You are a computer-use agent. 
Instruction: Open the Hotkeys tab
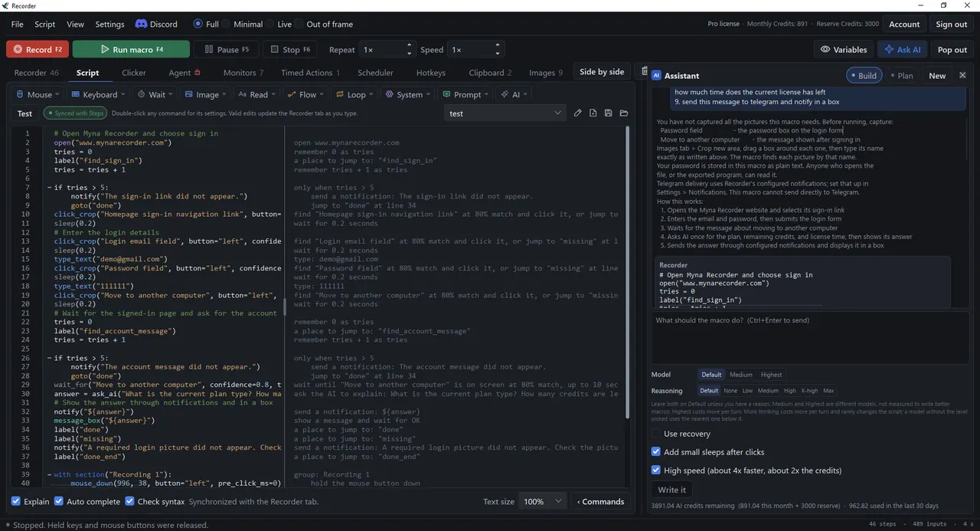[430, 73]
